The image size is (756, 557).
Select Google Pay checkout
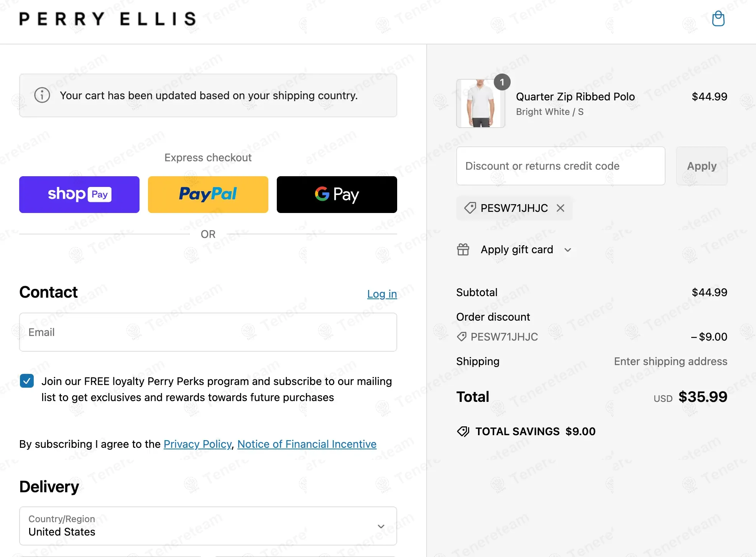[337, 195]
